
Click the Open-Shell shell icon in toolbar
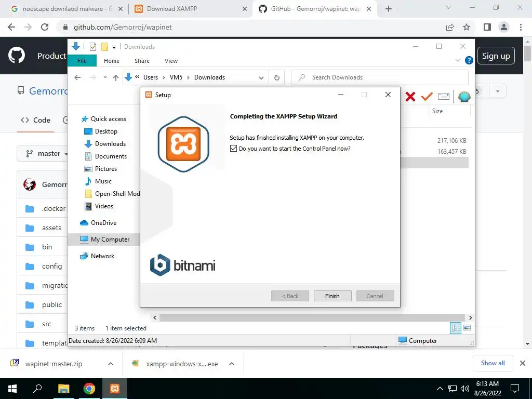pyautogui.click(x=464, y=97)
